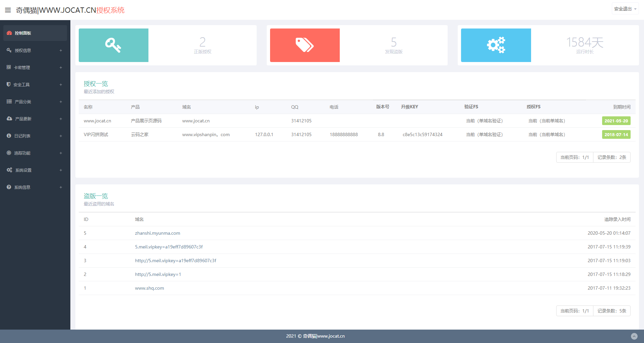Click the 云码之家 product cell

140,134
